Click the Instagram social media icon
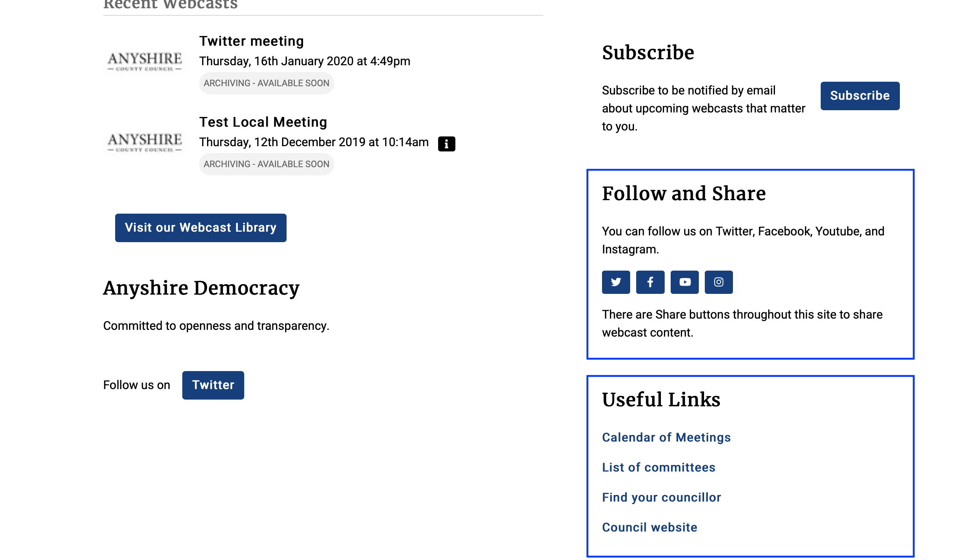Viewport: 976px width, 560px height. tap(719, 282)
